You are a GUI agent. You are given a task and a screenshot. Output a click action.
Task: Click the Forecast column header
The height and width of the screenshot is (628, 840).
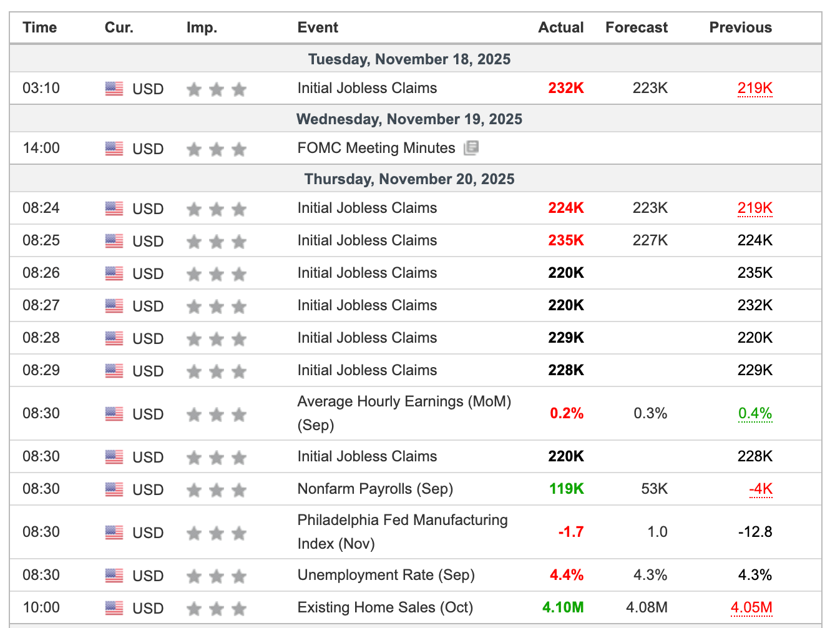tap(637, 27)
